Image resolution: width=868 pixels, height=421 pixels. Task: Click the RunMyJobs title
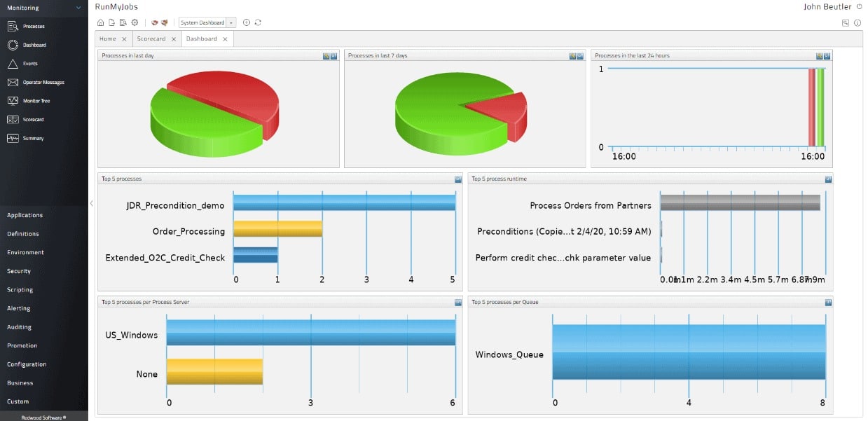point(117,7)
